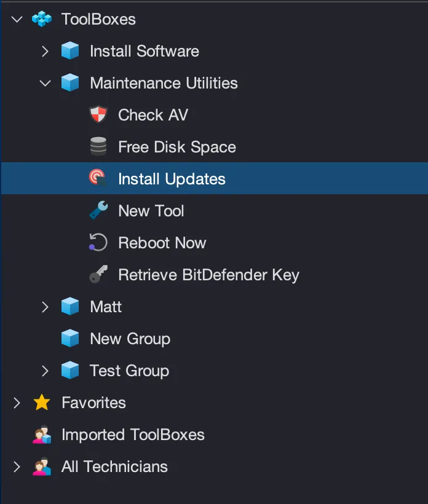Click the Check AV shield icon

98,115
